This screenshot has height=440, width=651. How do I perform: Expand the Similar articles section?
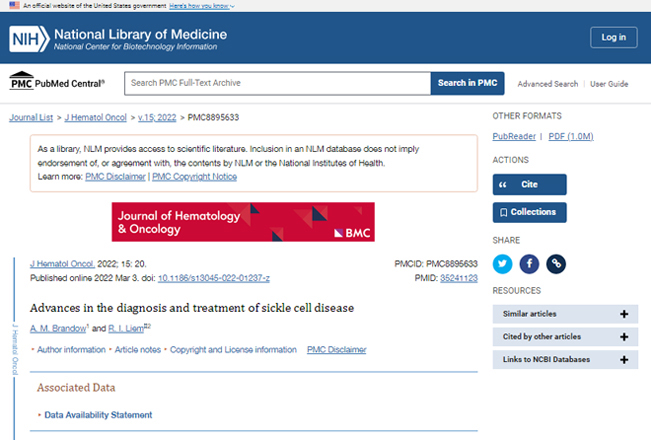click(x=565, y=314)
